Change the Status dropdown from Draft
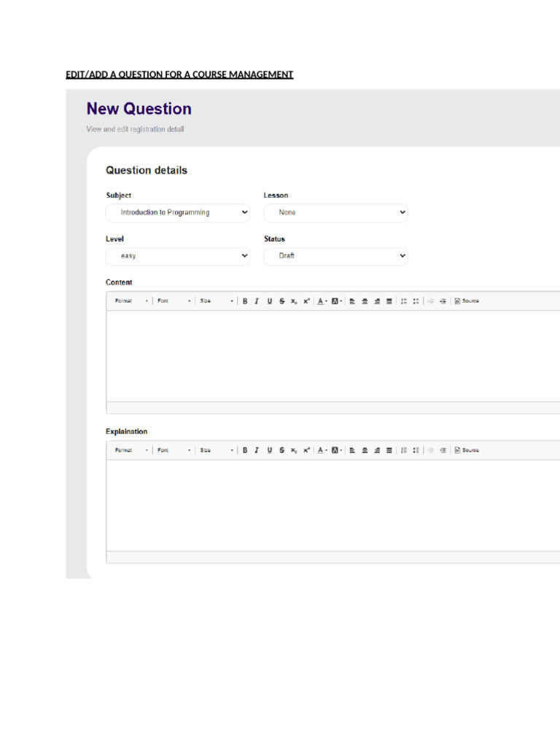The width and height of the screenshot is (560, 747). point(335,256)
